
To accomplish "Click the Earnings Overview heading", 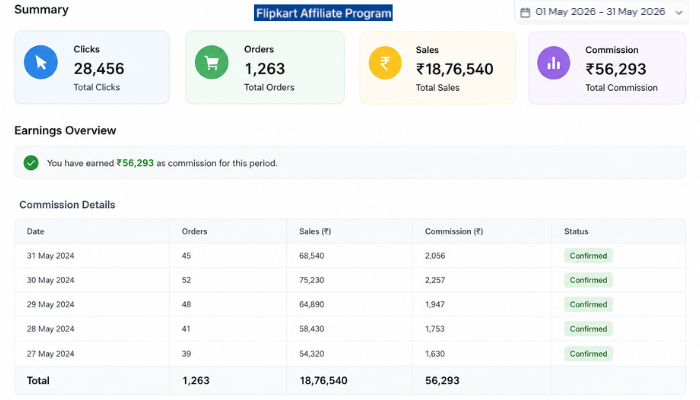I will [x=65, y=130].
